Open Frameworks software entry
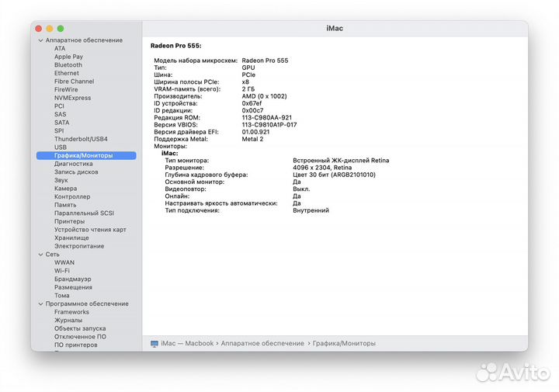Screen dimensions: 559x392 [71, 312]
